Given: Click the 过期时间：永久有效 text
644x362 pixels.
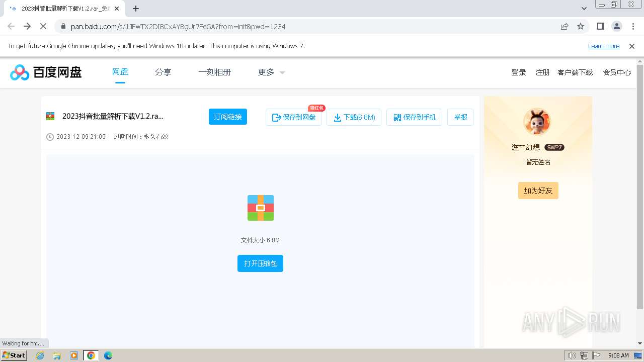Looking at the screenshot, I should (x=141, y=137).
